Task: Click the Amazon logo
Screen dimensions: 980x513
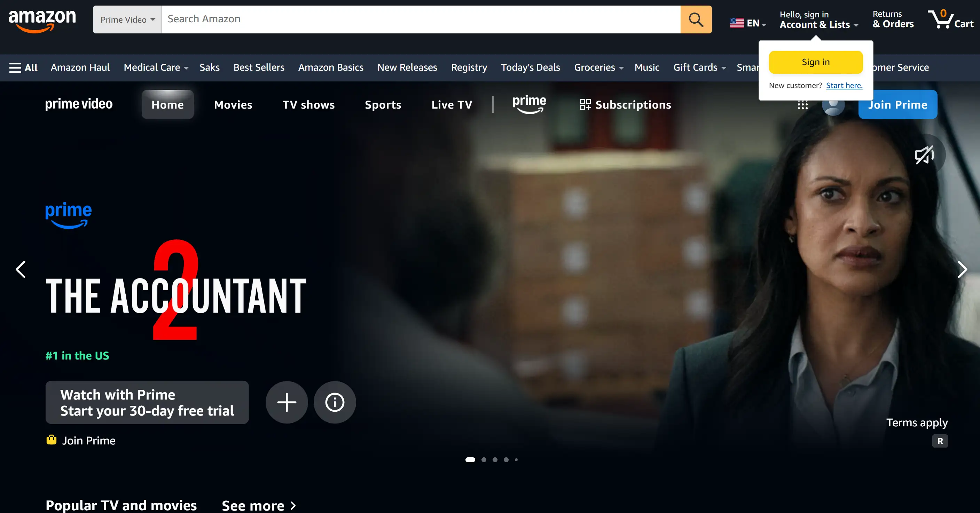Action: pos(42,21)
